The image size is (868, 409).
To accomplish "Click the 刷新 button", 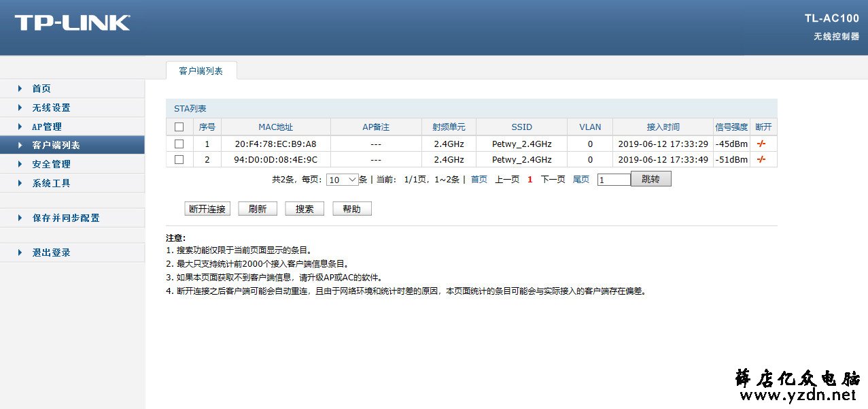I will [x=258, y=209].
